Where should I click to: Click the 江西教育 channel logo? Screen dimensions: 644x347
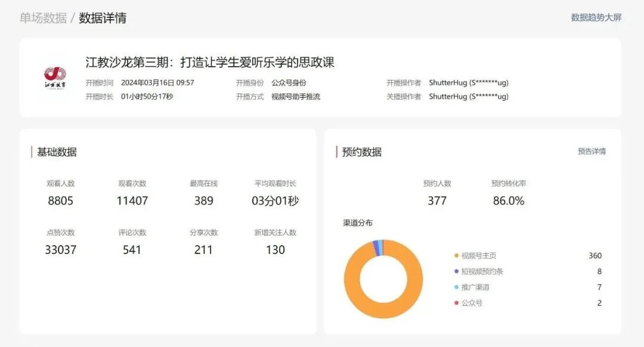[54, 78]
